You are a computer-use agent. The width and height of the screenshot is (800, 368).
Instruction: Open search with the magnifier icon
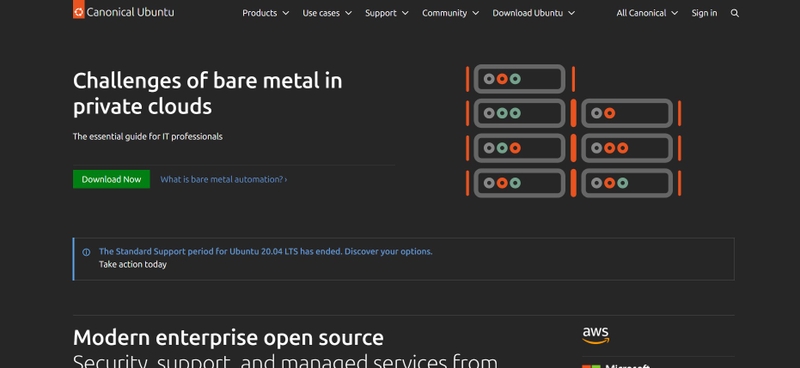click(x=735, y=13)
